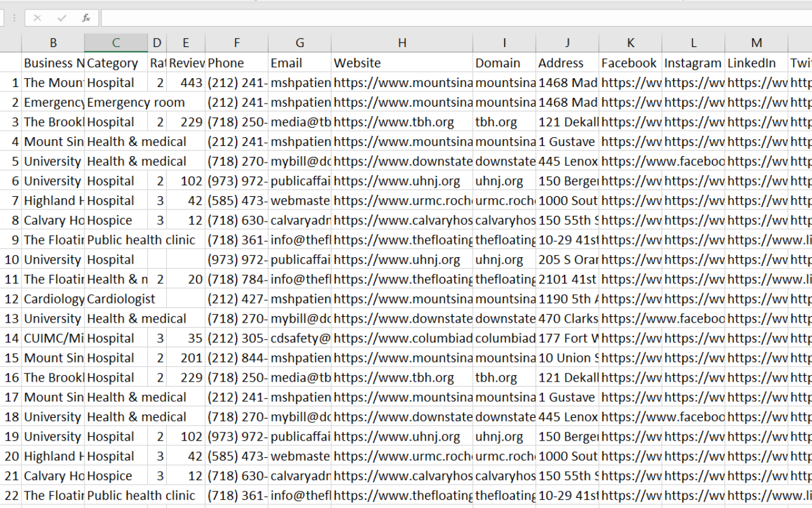The height and width of the screenshot is (508, 812).
Task: Click the 'Website' header cell
Action: 402,63
